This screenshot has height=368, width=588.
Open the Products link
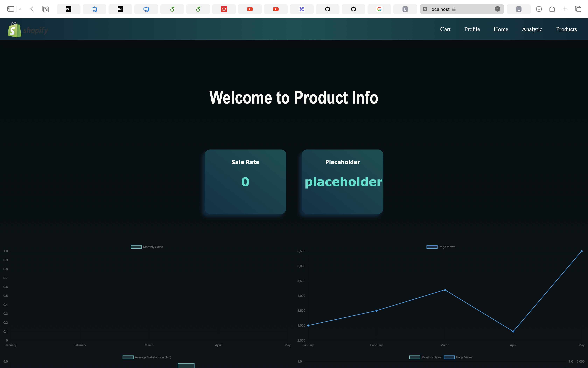coord(566,29)
